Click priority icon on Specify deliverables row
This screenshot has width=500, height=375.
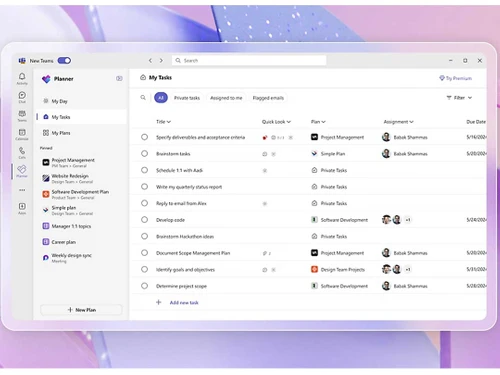(x=265, y=137)
